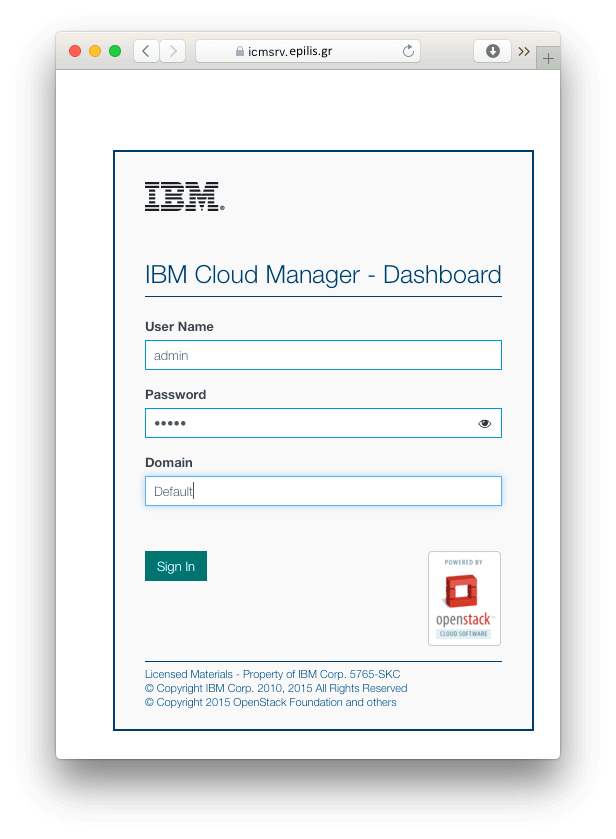Click the address bar showing icmsrv.epilis.gr
616x839 pixels.
[x=308, y=51]
